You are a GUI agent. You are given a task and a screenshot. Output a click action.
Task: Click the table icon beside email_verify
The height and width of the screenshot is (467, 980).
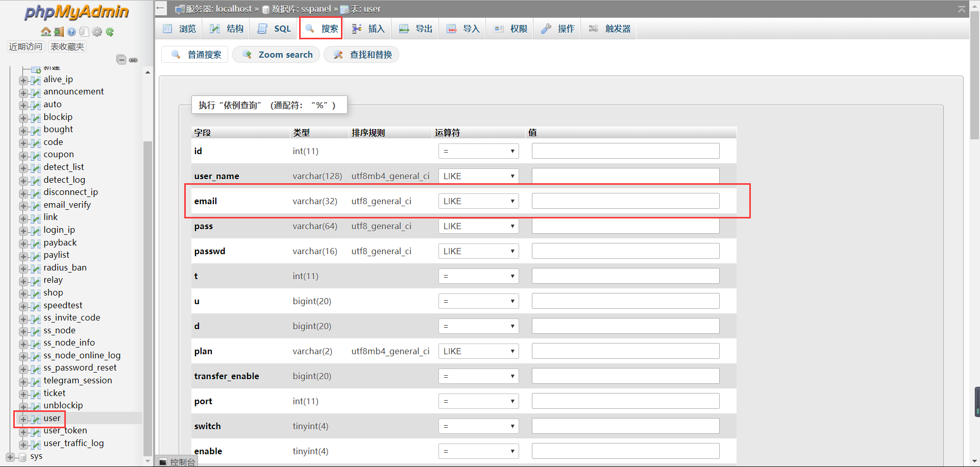pyautogui.click(x=35, y=205)
